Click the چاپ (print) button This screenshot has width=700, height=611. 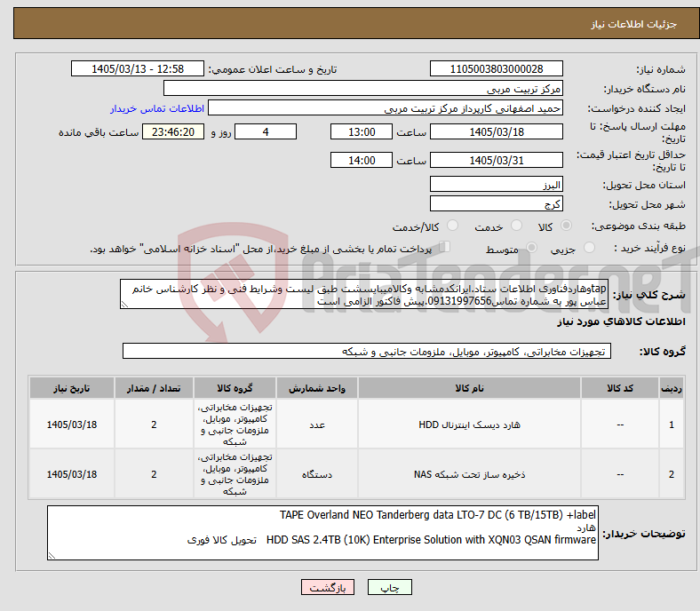tap(389, 587)
